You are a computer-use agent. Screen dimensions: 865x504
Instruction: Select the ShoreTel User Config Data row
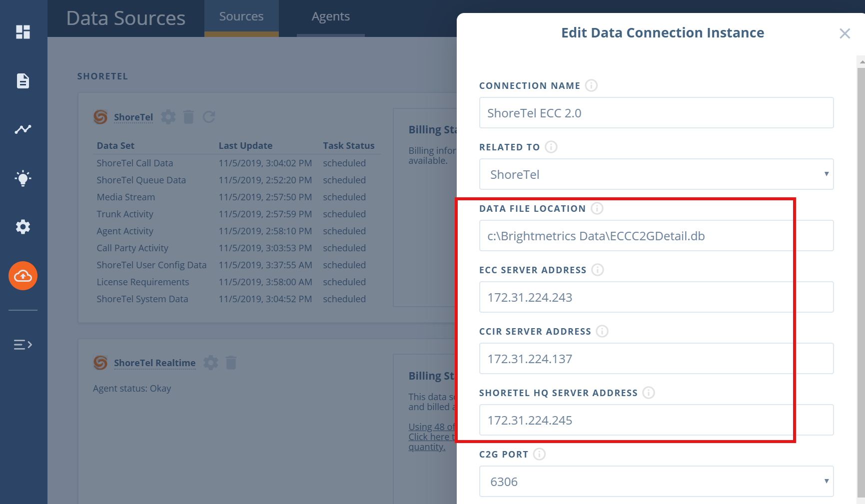238,265
